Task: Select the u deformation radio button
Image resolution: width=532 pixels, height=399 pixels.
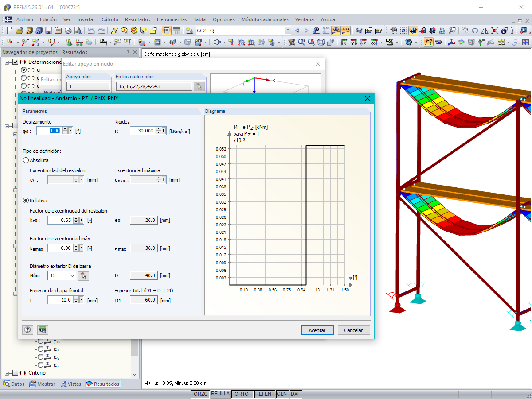Action: [x=24, y=70]
